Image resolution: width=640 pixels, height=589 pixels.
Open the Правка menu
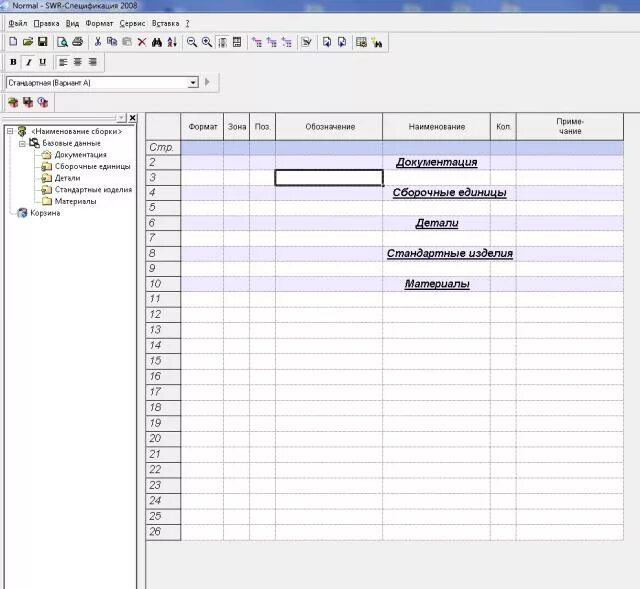46,24
